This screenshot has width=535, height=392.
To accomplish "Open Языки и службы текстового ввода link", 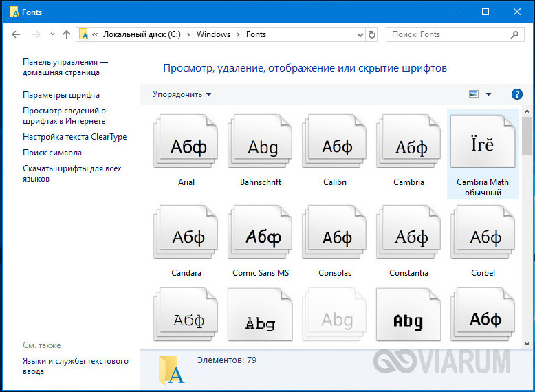I will click(x=76, y=366).
